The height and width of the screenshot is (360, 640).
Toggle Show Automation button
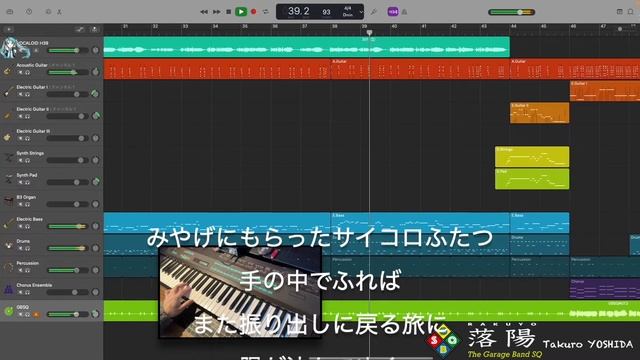pos(80,29)
